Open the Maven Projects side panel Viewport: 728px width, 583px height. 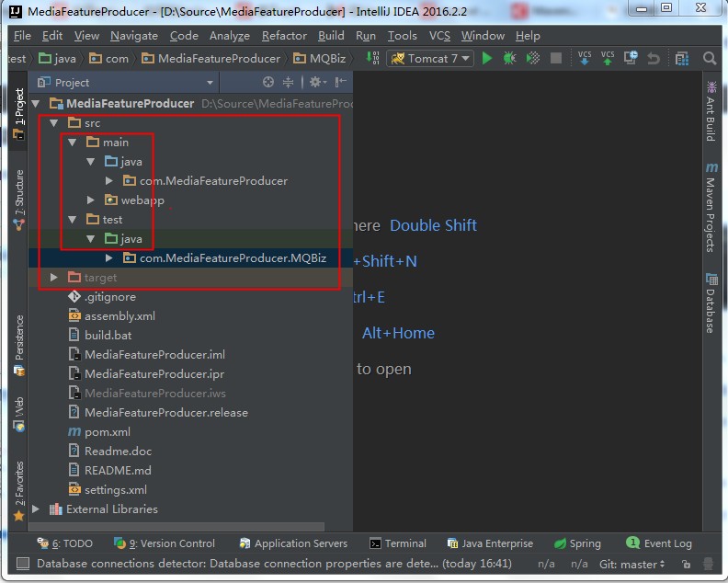point(711,207)
